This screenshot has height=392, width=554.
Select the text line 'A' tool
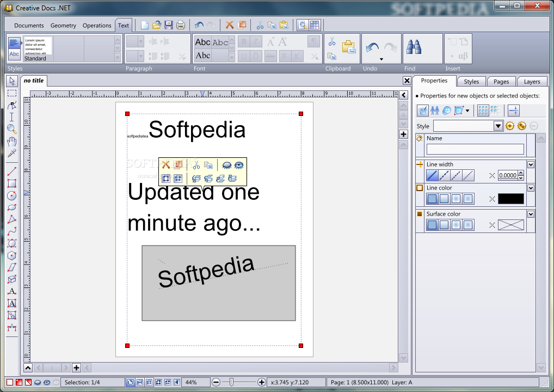12,291
